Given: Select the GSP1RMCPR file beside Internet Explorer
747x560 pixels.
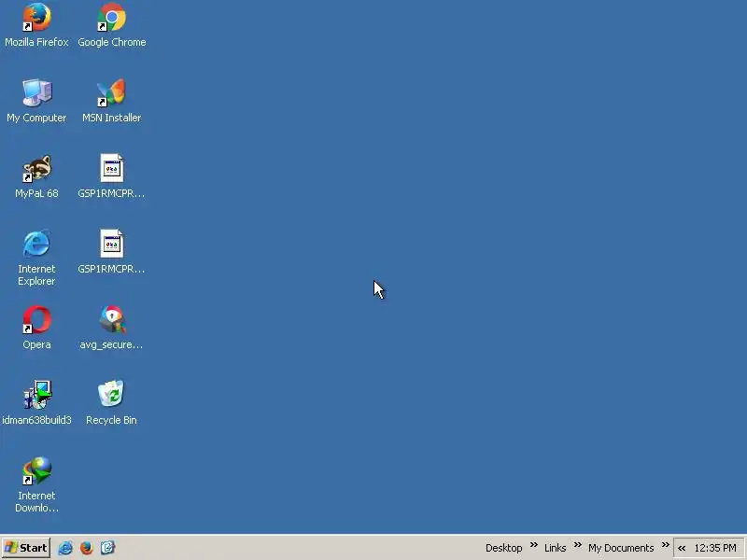Looking at the screenshot, I should pyautogui.click(x=111, y=252).
